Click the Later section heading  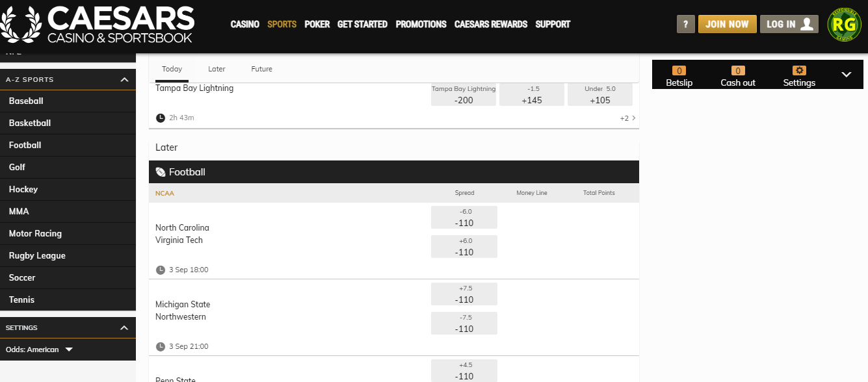(x=166, y=147)
